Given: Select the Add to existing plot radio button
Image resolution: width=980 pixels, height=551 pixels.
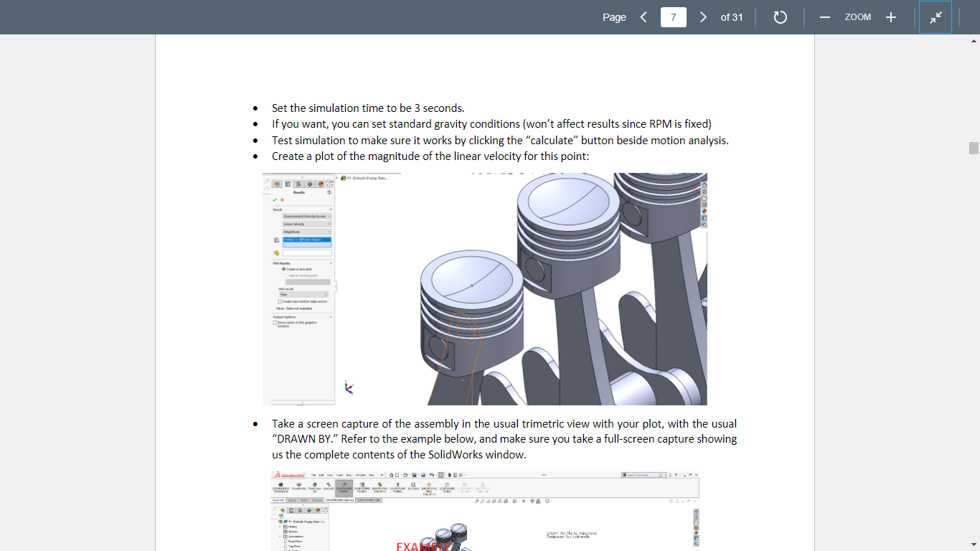Looking at the screenshot, I should click(x=286, y=275).
